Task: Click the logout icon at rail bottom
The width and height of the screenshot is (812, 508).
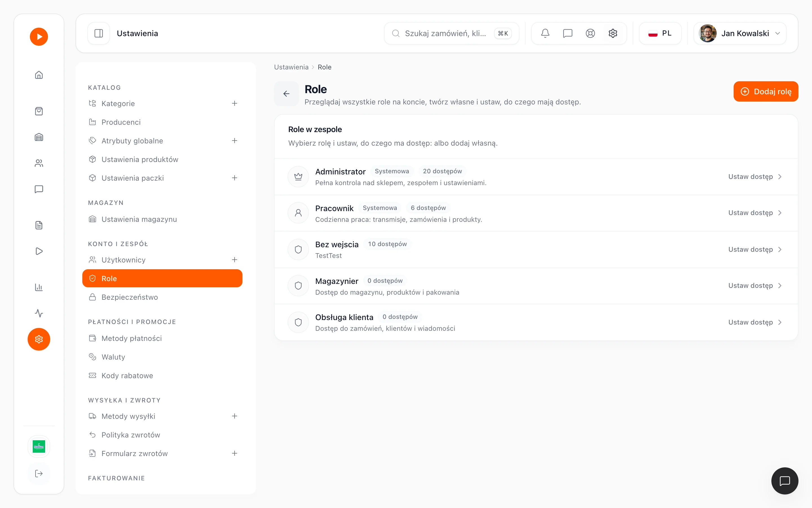Action: (39, 474)
